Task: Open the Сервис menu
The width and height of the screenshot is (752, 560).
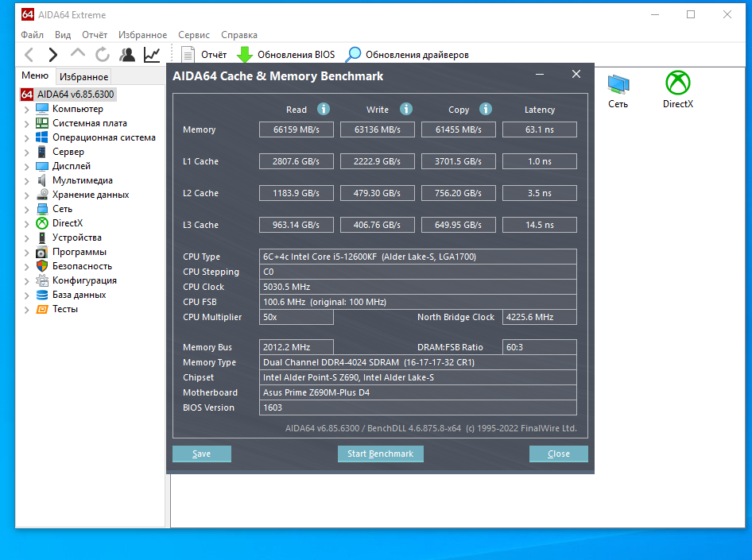Action: point(194,35)
